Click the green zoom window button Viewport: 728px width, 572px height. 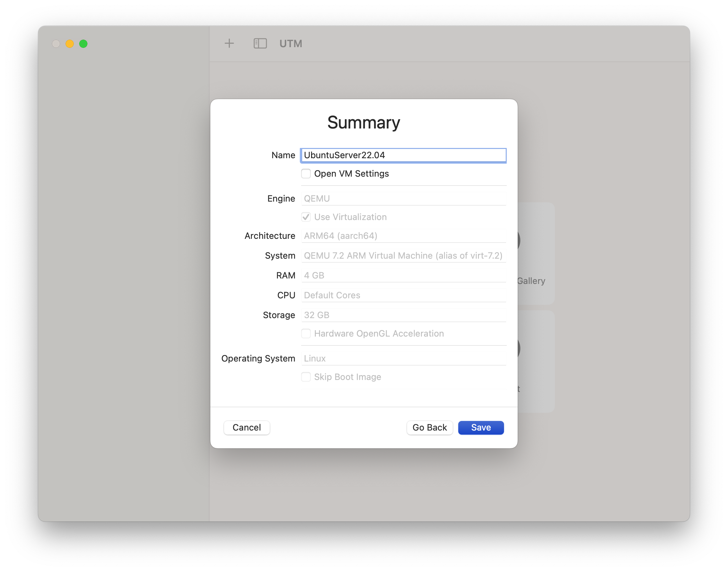point(83,44)
